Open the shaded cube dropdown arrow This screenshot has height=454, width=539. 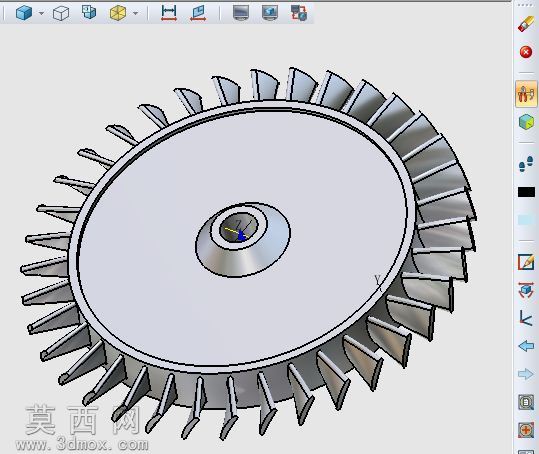pos(42,13)
